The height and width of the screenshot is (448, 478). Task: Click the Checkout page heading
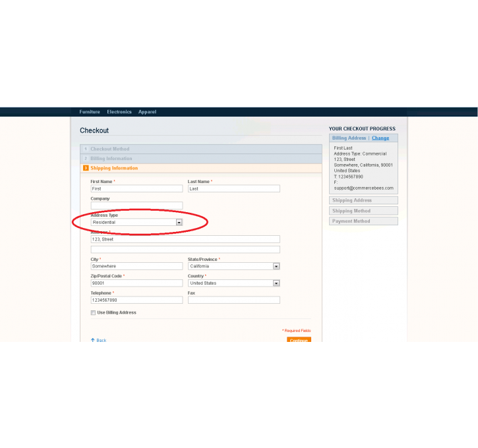pyautogui.click(x=94, y=130)
